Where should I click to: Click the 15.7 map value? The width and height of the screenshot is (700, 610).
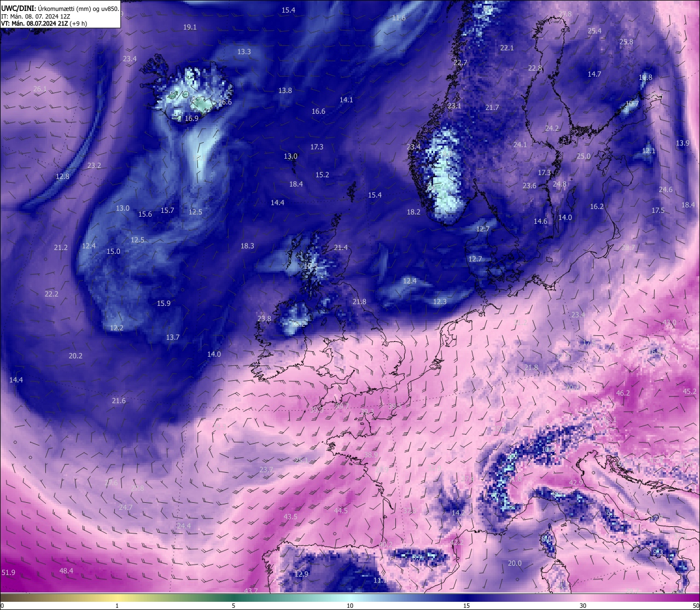click(167, 210)
